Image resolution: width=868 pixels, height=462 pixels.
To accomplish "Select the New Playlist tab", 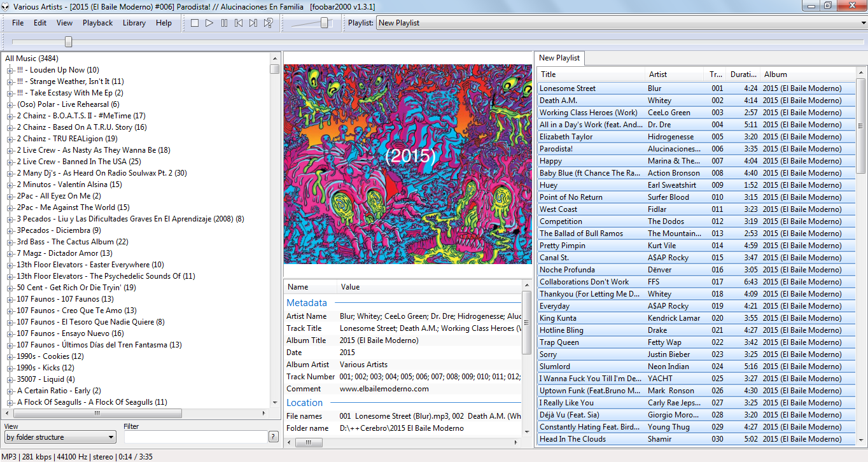I will 559,58.
